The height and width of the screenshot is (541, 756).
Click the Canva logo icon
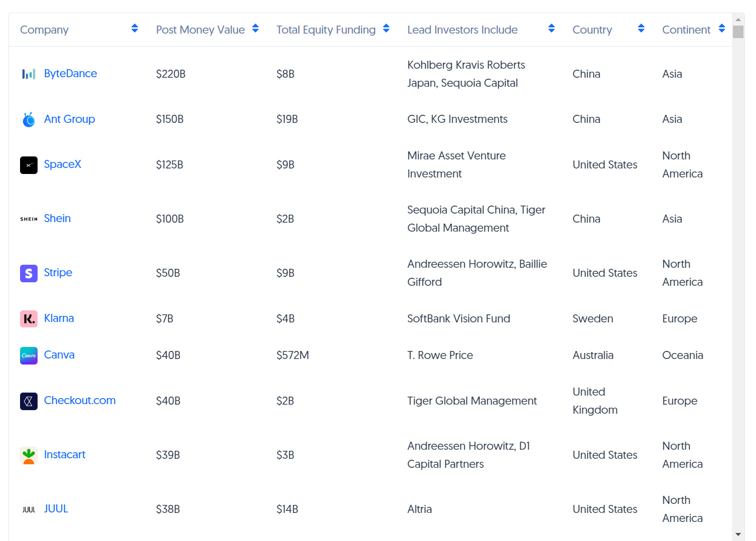(x=29, y=355)
